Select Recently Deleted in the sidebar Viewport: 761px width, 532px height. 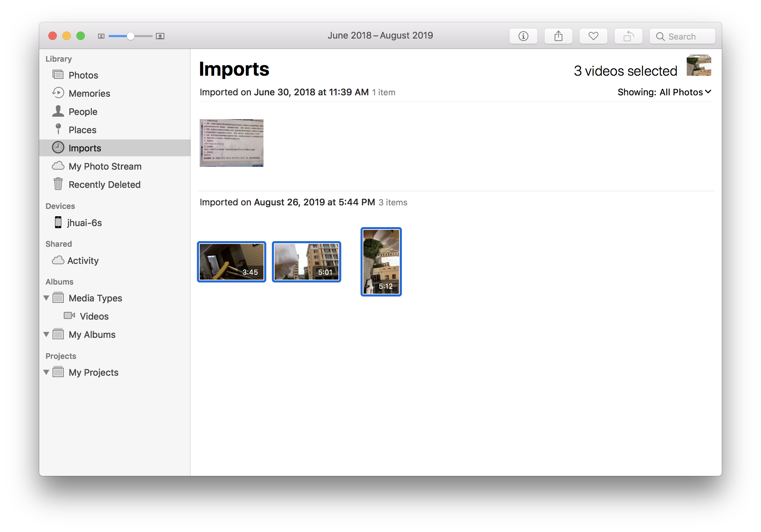point(105,184)
